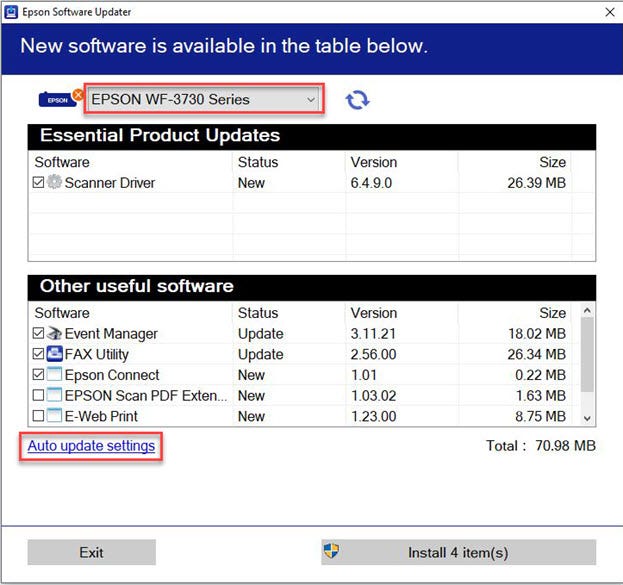Click the Status column header in Essential updates
The width and height of the screenshot is (623, 585).
point(258,162)
